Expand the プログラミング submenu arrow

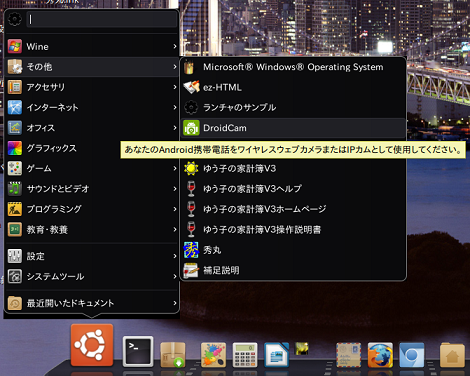[175, 209]
